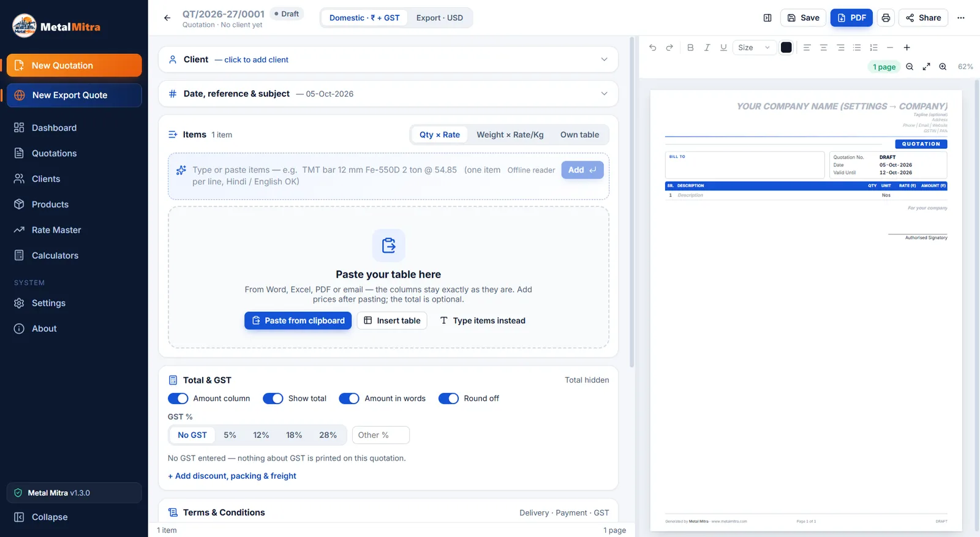Click the undo arrow in editor toolbar

(652, 47)
